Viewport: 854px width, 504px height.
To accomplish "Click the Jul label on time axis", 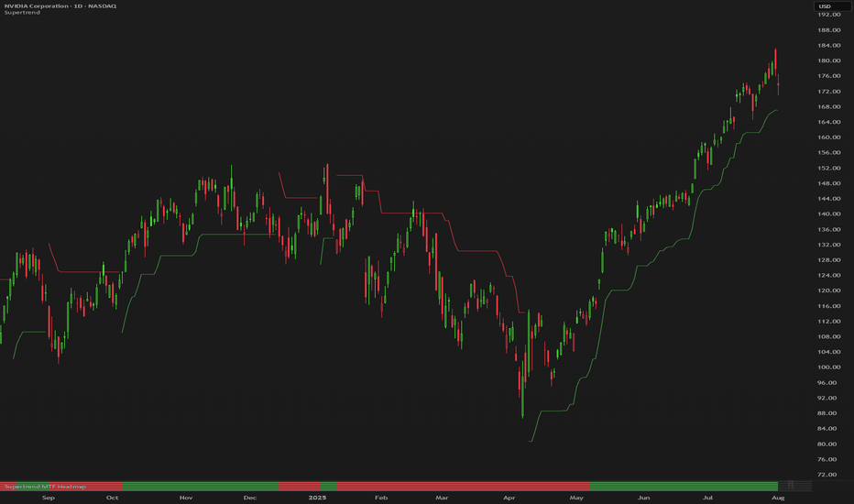I will [707, 498].
